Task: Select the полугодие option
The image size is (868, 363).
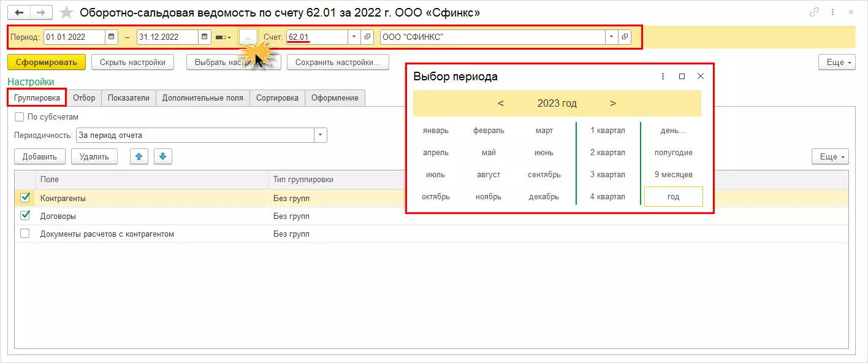Action: point(673,152)
